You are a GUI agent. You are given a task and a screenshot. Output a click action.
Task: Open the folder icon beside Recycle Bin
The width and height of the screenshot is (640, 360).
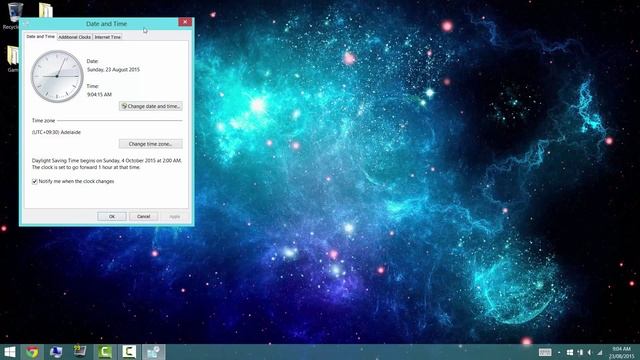46,11
